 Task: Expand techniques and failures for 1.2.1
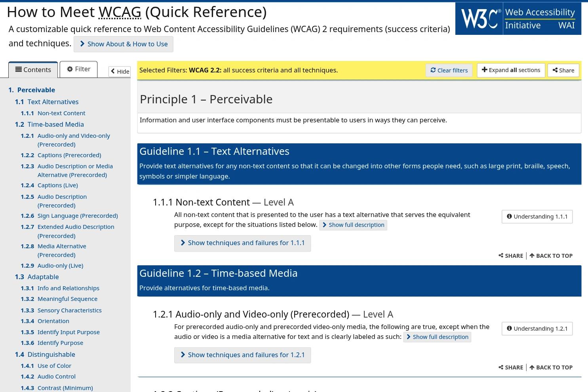(242, 355)
